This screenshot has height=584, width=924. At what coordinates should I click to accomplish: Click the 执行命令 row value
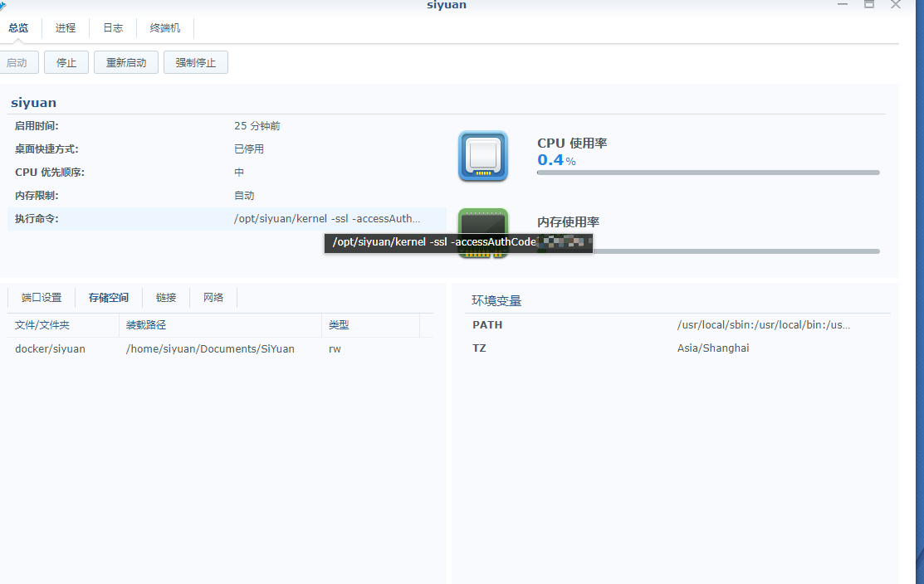(x=327, y=219)
